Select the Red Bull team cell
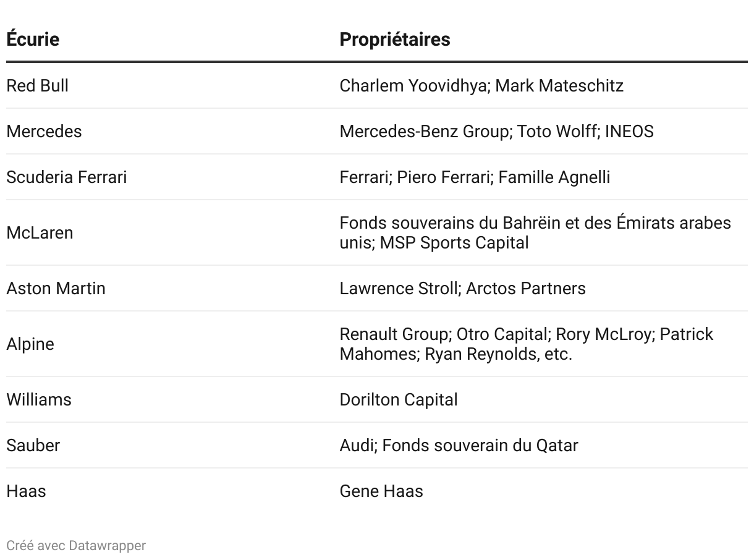This screenshot has width=754, height=560. (37, 85)
